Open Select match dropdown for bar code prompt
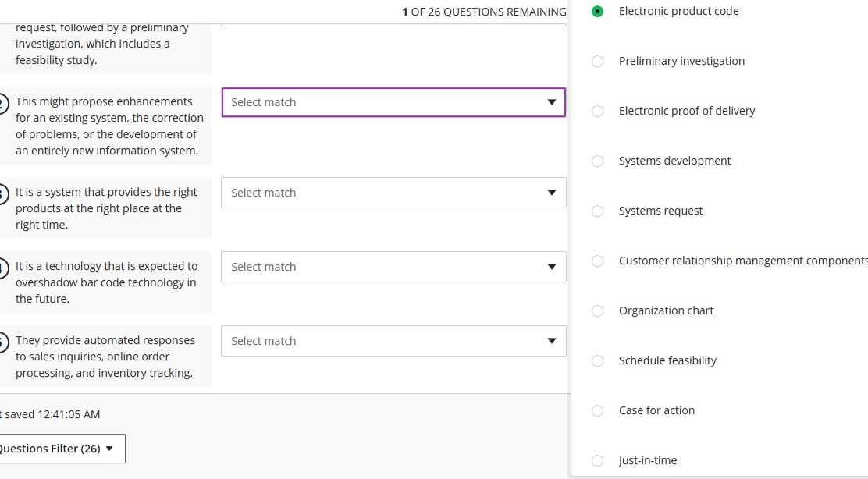 click(393, 267)
